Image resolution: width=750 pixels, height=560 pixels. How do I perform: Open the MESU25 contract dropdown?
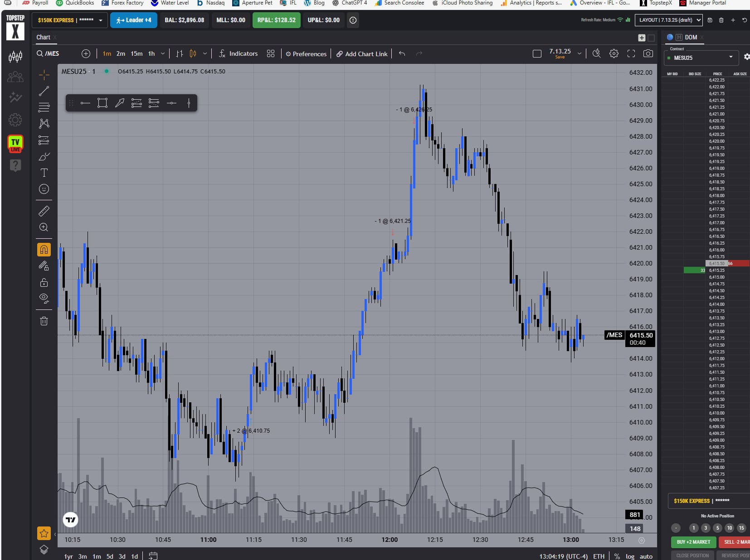[x=701, y=58]
